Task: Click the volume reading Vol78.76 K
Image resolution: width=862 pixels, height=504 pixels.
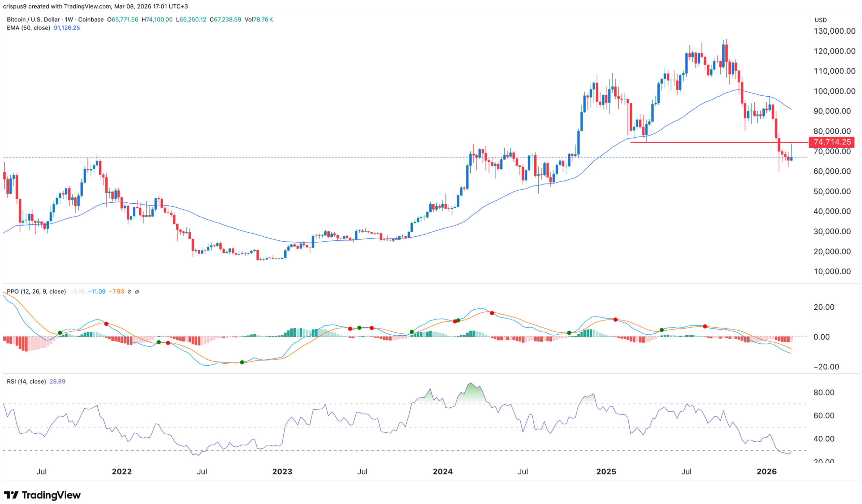Action: click(259, 20)
